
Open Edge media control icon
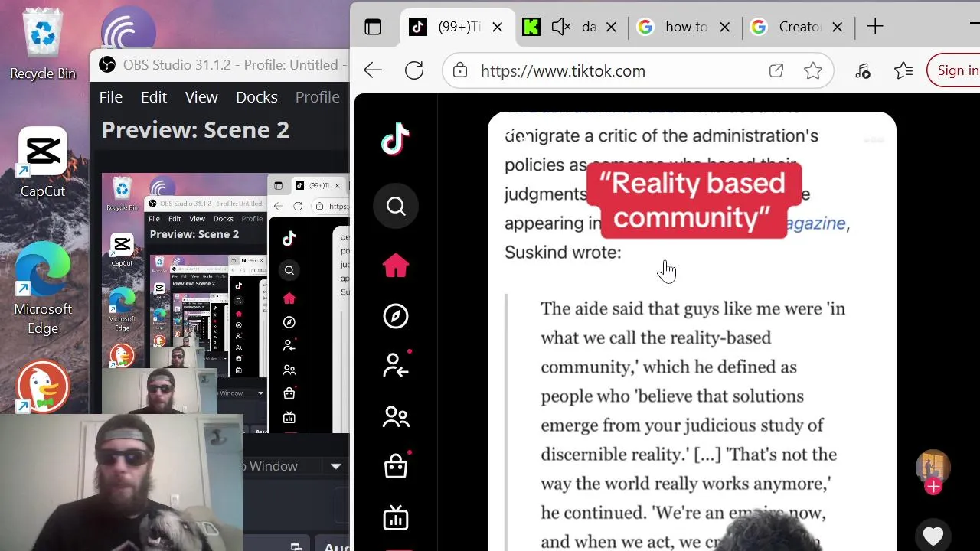863,70
